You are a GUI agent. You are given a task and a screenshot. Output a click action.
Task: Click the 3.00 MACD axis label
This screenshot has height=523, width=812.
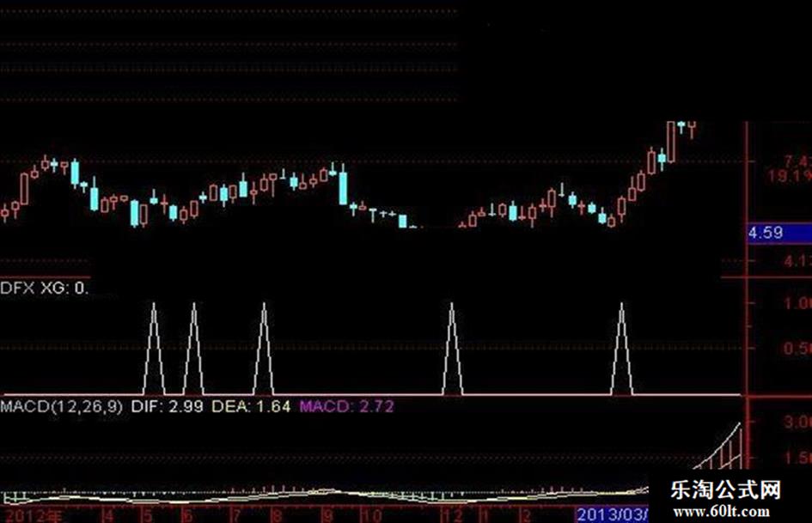coord(797,422)
